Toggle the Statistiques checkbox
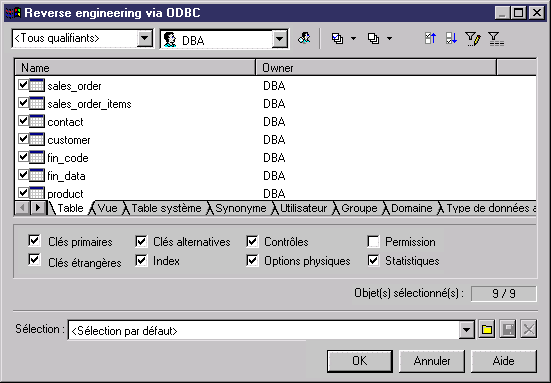This screenshot has width=551, height=383. point(373,261)
